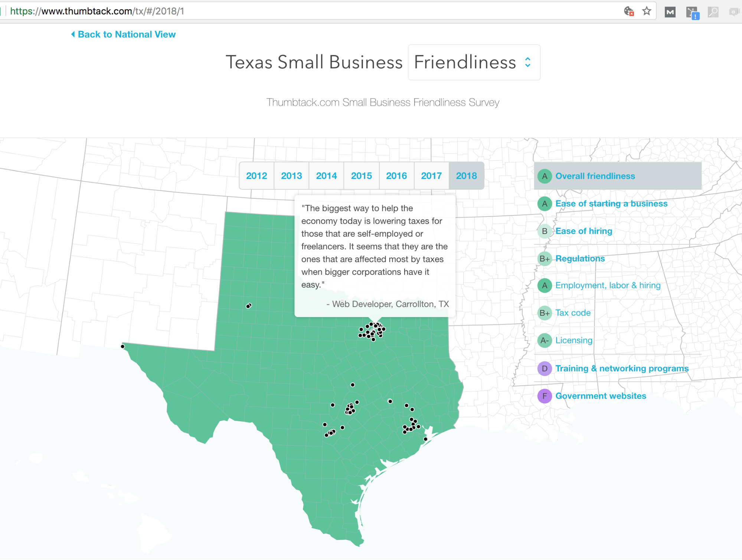Go Back to National View

(126, 34)
